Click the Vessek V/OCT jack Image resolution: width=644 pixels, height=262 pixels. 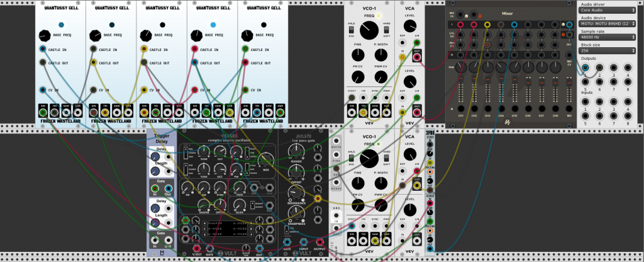(197, 248)
